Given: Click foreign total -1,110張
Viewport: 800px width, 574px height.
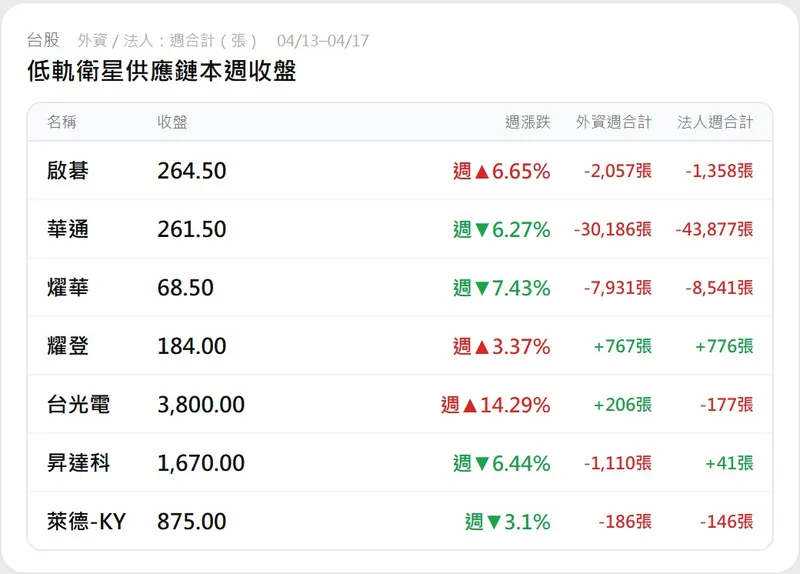Looking at the screenshot, I should coord(618,463).
